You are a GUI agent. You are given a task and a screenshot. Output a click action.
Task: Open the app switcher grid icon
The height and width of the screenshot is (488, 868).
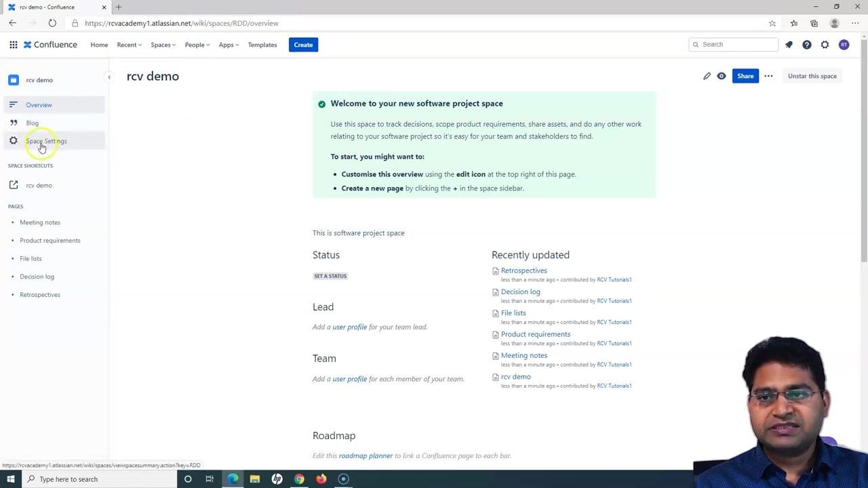coord(13,45)
